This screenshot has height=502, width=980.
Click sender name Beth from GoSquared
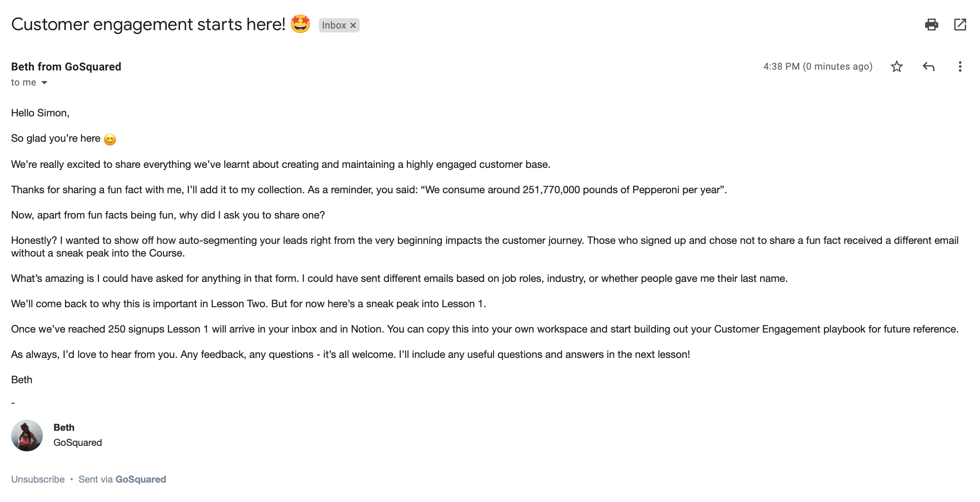tap(66, 67)
